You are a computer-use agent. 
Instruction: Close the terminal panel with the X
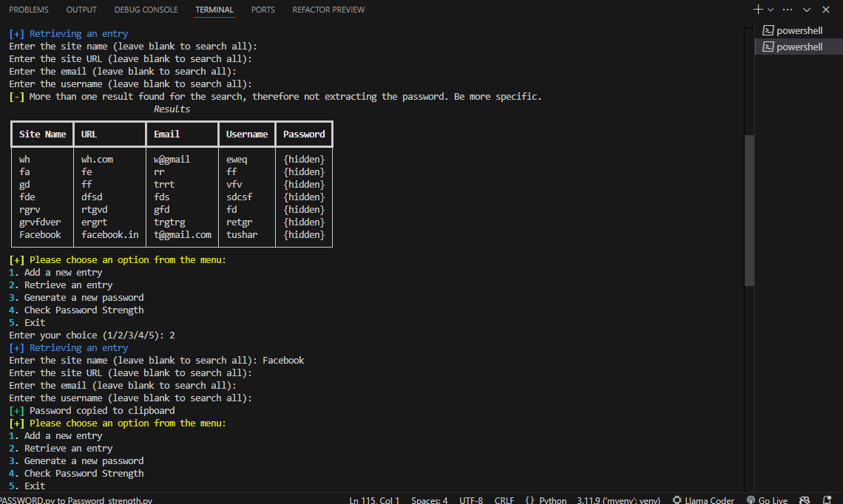[x=826, y=10]
